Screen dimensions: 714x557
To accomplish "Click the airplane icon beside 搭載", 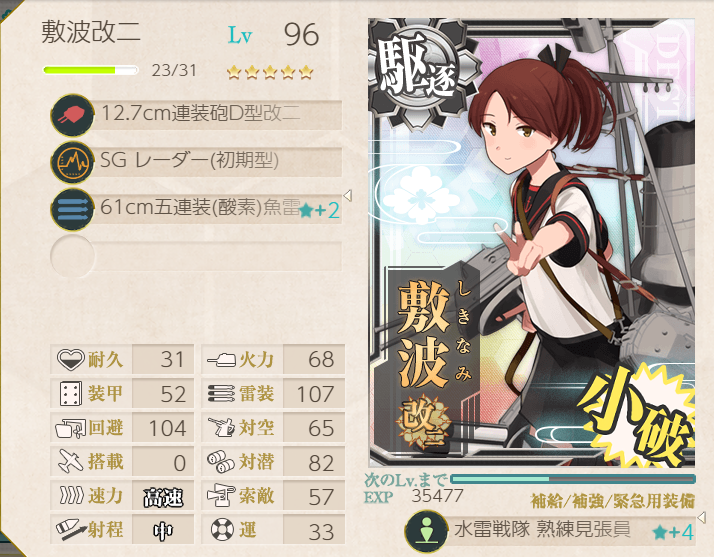I will [71, 461].
